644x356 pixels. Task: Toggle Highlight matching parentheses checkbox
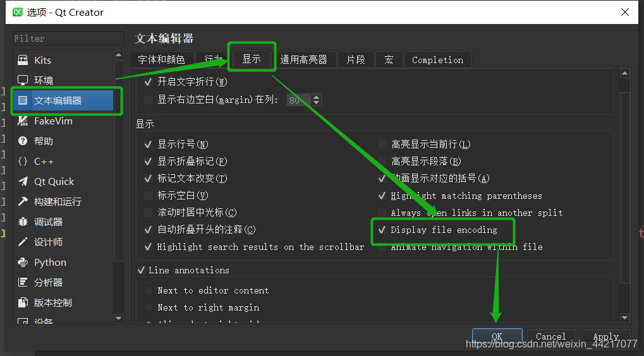click(x=382, y=196)
